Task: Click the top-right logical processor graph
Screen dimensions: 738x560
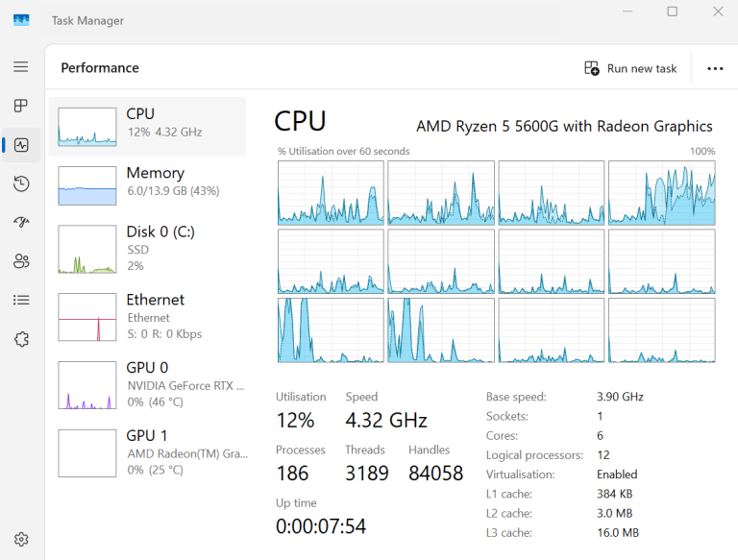Action: pos(661,192)
